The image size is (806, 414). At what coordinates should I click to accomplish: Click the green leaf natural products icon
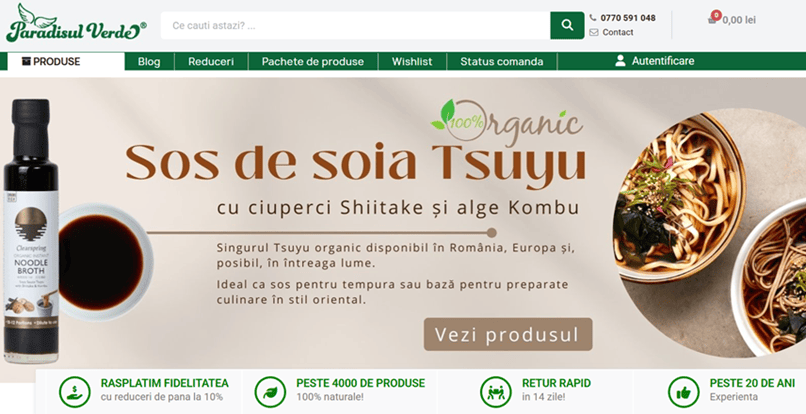click(269, 390)
